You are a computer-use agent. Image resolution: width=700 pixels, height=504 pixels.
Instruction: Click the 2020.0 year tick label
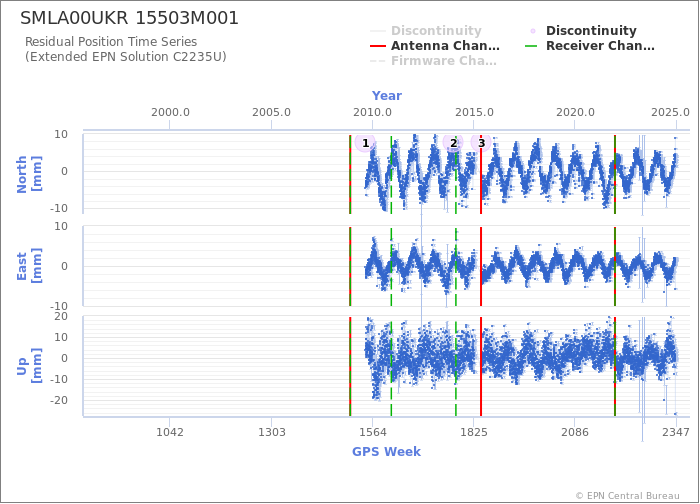pos(575,112)
